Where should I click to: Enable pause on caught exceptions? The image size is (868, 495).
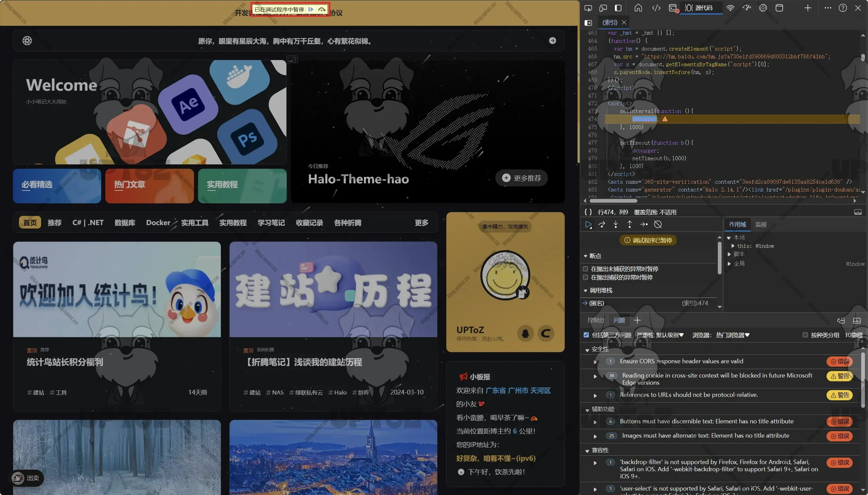(585, 277)
